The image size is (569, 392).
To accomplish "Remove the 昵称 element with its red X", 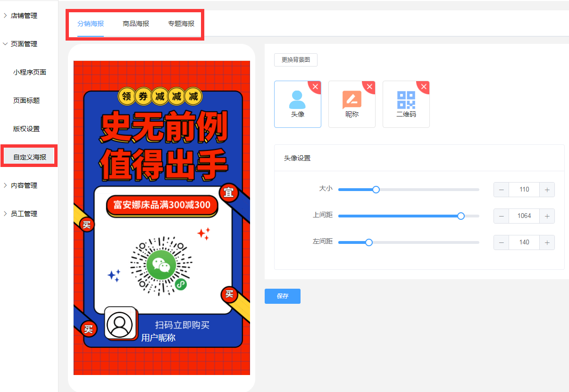I will [370, 86].
